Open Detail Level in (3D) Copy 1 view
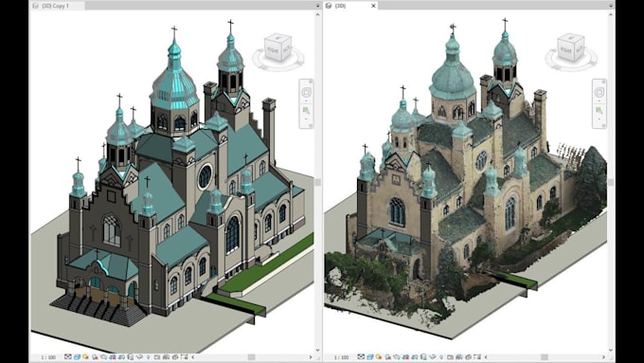 coord(68,357)
